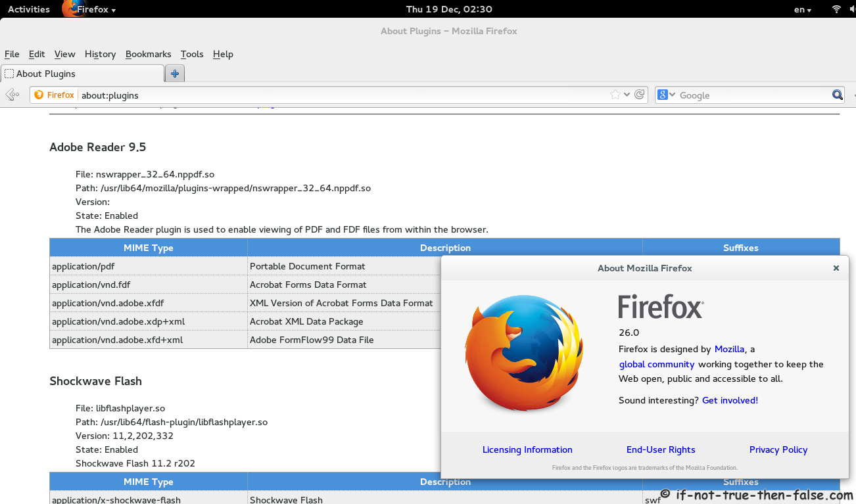Click 'State: Enabled' under Shockwave Flash

[107, 449]
